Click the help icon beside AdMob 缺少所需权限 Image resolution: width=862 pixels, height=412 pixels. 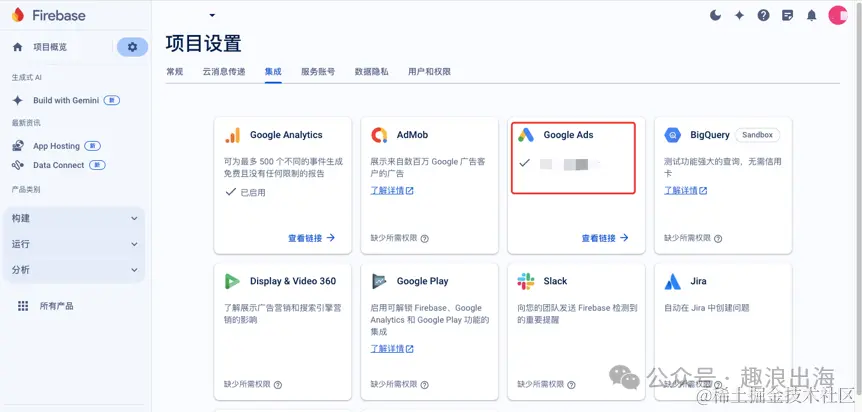[x=424, y=239]
